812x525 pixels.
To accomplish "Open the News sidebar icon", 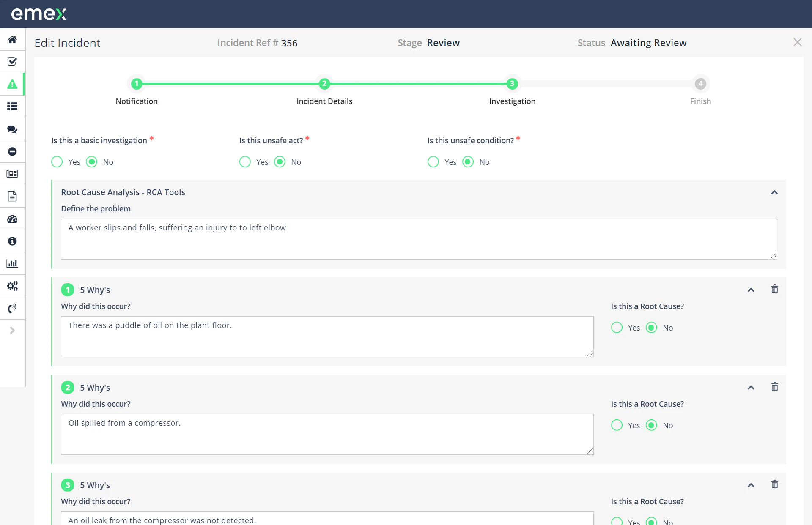I will click(x=12, y=173).
